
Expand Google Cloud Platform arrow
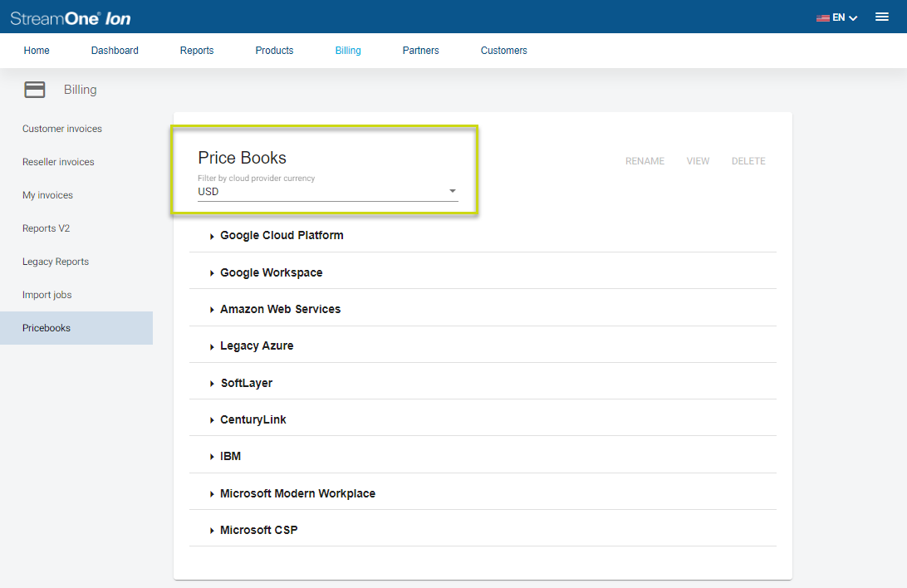point(212,236)
